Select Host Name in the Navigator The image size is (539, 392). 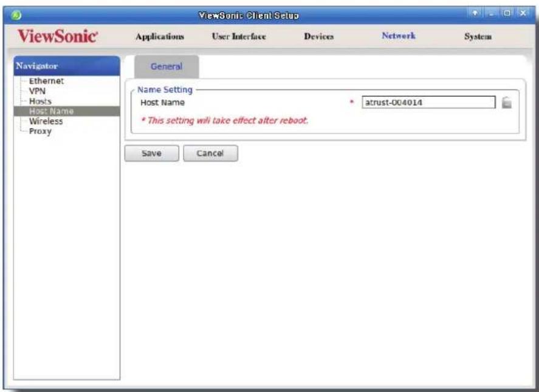click(x=67, y=111)
